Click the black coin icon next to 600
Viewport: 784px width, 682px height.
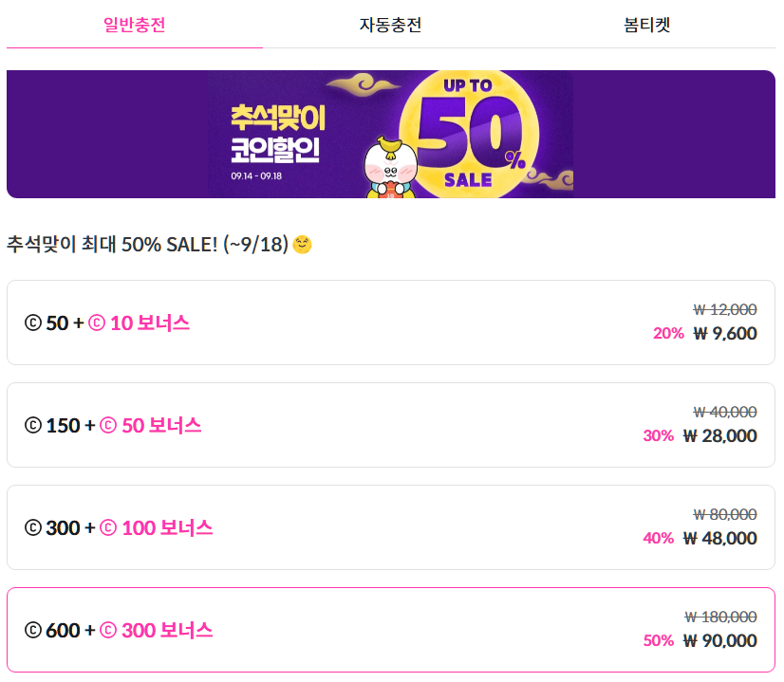(x=33, y=630)
